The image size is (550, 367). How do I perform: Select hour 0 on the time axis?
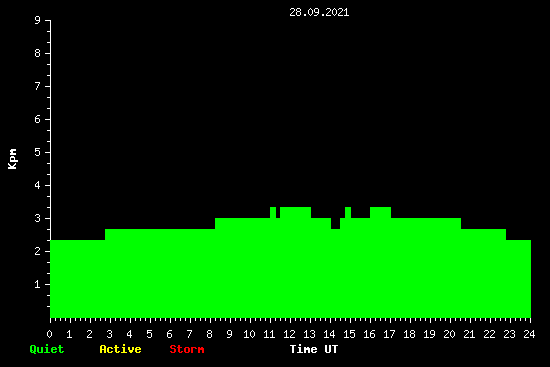(x=49, y=334)
